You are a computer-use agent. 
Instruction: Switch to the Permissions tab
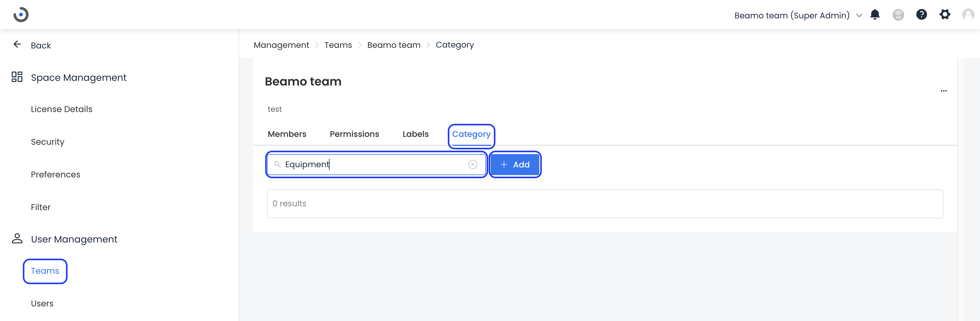pyautogui.click(x=354, y=134)
